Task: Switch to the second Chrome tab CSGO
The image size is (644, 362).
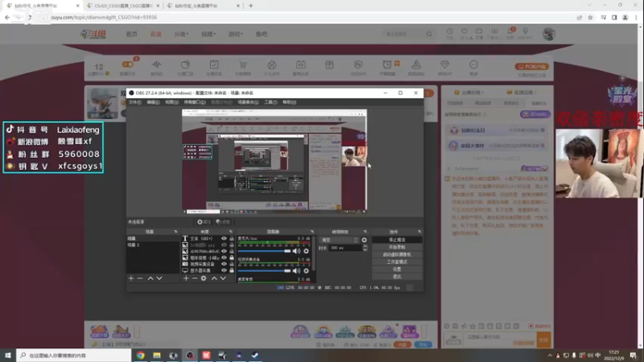Action: click(123, 6)
